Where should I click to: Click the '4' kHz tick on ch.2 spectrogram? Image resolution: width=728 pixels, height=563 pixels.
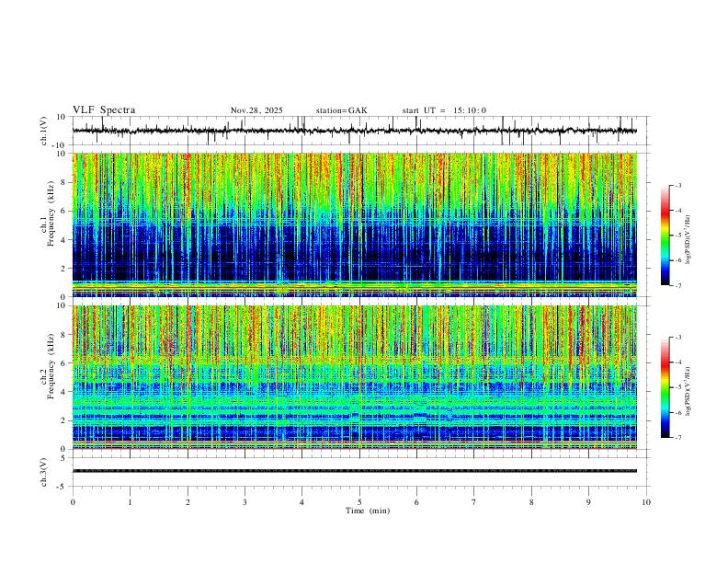point(64,392)
